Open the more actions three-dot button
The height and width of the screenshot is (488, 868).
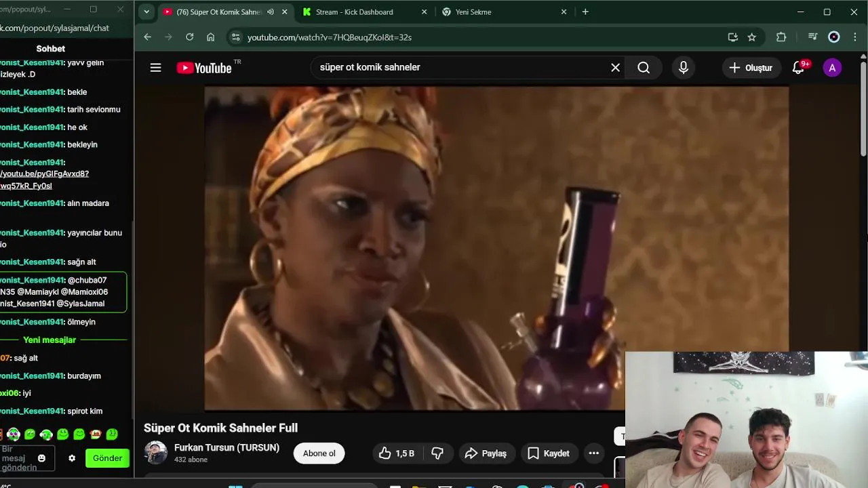[x=594, y=453]
